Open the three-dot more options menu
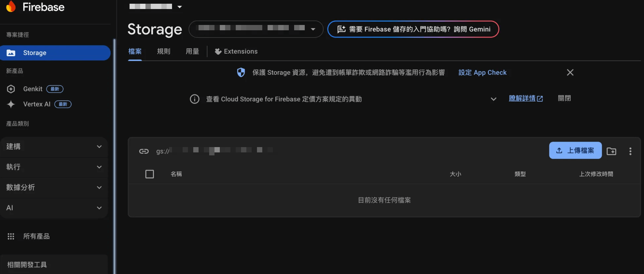 point(630,151)
